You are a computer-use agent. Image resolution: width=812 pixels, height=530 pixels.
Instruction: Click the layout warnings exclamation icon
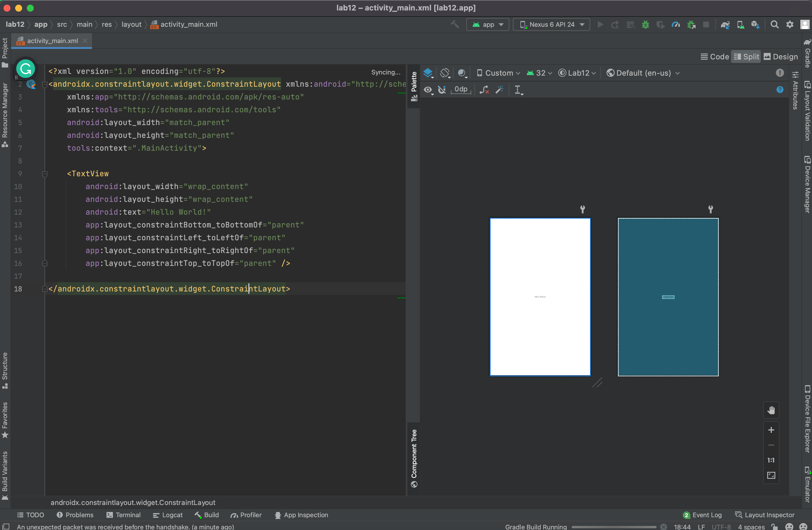click(x=780, y=73)
